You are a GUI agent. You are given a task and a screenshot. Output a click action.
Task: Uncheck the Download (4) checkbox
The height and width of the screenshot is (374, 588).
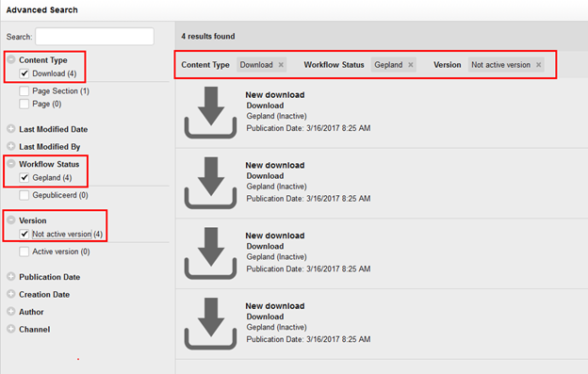24,73
